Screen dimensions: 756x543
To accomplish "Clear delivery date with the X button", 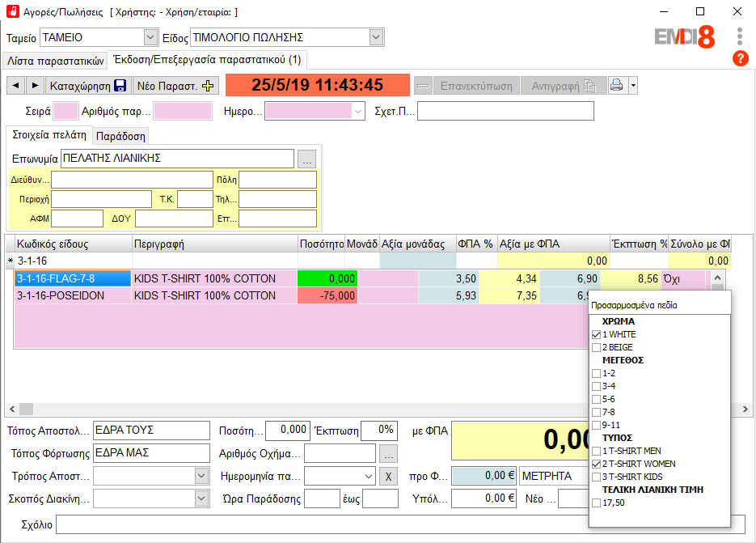I will [x=389, y=477].
